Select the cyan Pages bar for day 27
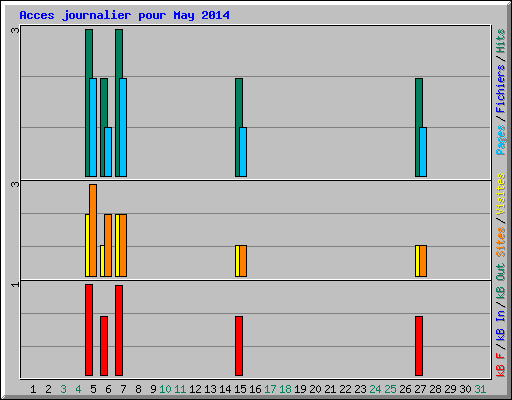The width and height of the screenshot is (512, 400). 423,152
